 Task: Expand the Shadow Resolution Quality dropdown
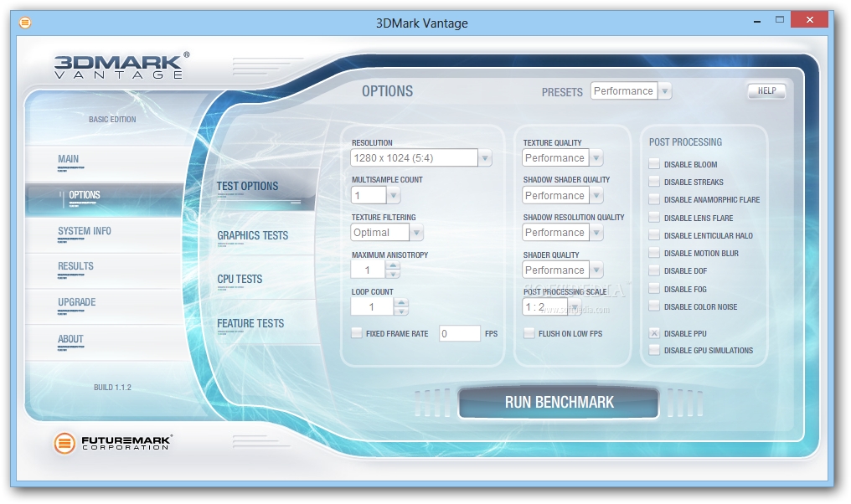click(596, 233)
